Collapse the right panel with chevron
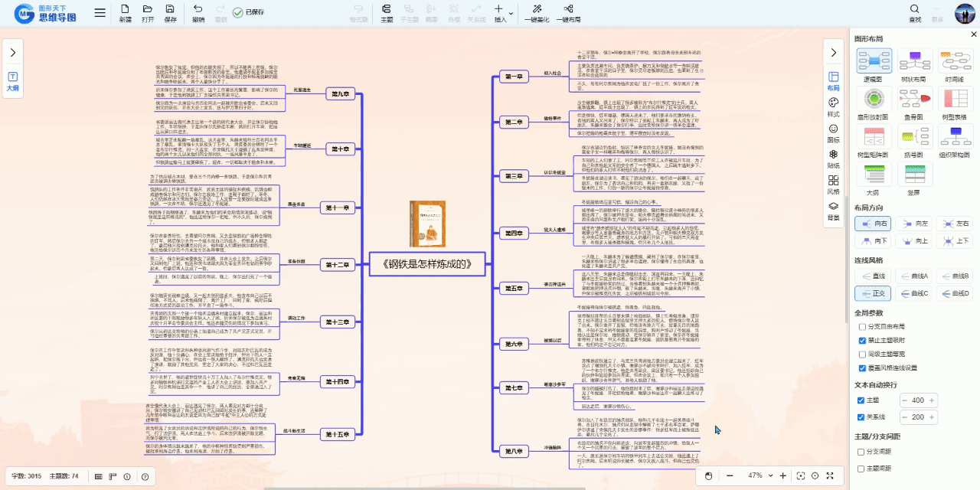The image size is (980, 490). tap(834, 52)
